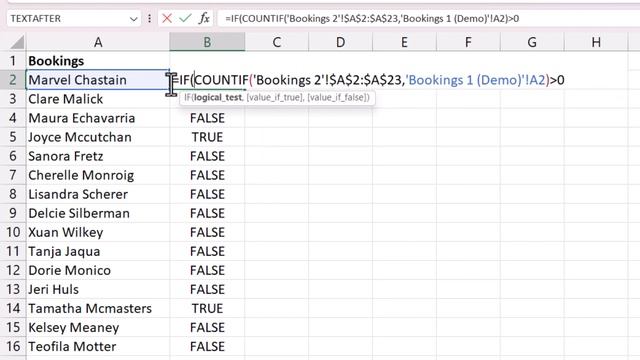The image size is (640, 360).
Task: Click the three-dot formula bar handle
Action: pyautogui.click(x=149, y=18)
